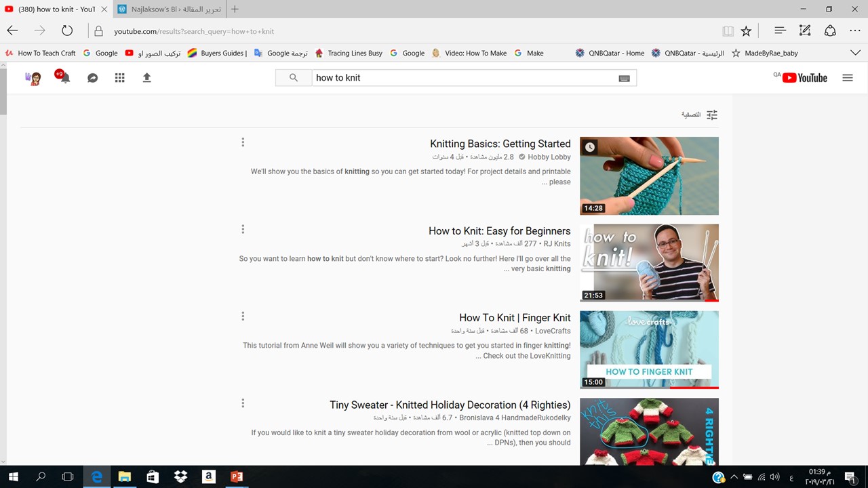Screen dimensions: 868x488
Task: Open the YouTube hamburger guide menu
Action: (x=847, y=78)
